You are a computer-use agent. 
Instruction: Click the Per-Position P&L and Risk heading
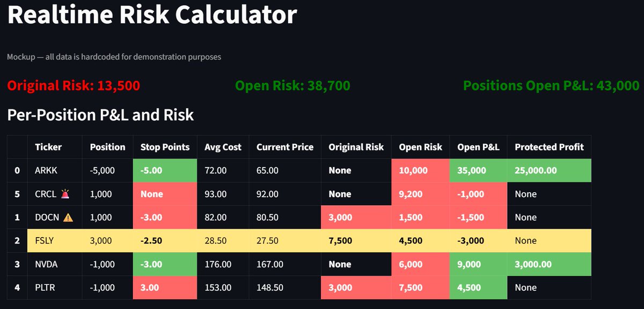(x=100, y=114)
